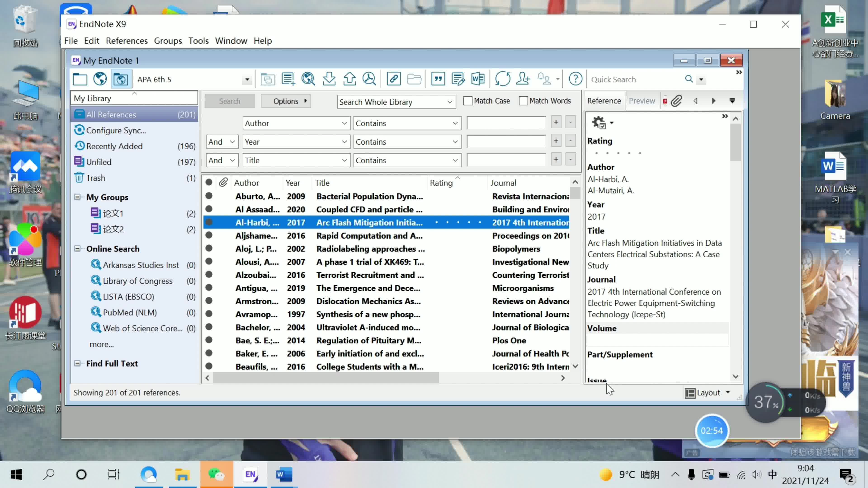
Task: Click the Insert Citation quote icon
Action: tap(438, 79)
